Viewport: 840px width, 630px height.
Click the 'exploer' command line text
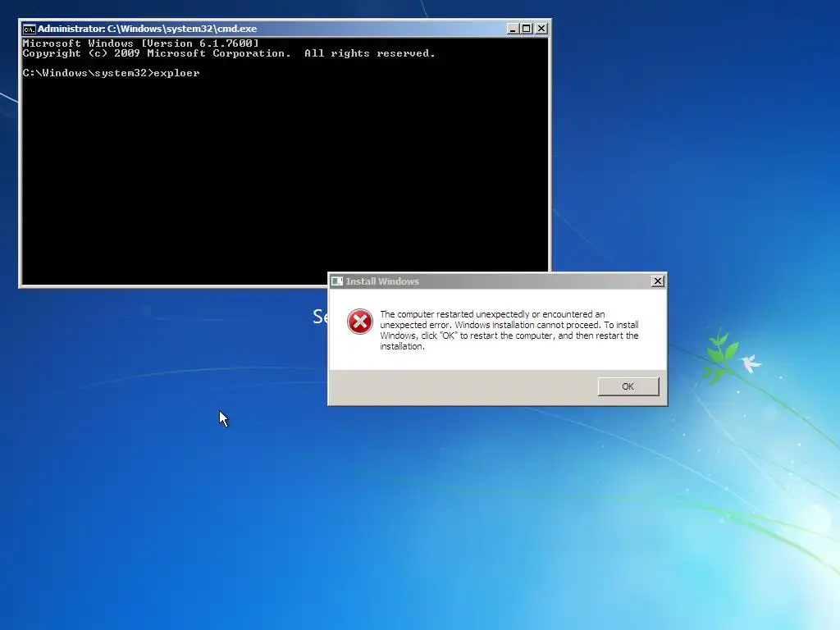point(176,73)
